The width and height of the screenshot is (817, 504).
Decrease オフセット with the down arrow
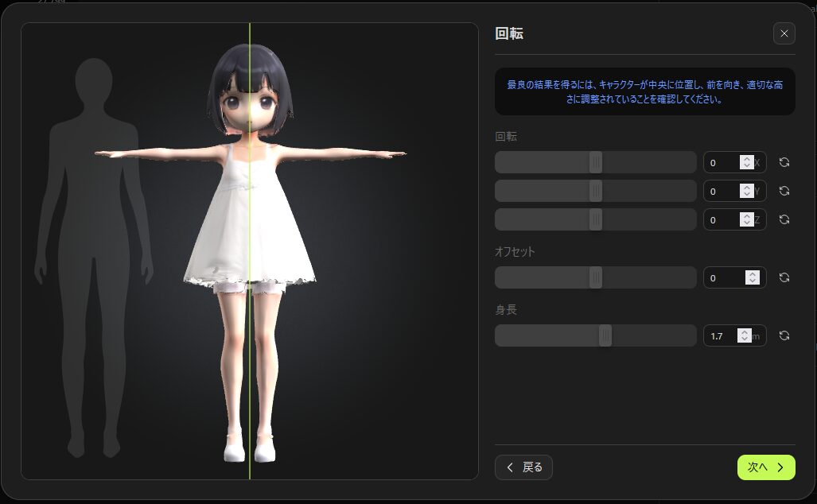(x=752, y=281)
